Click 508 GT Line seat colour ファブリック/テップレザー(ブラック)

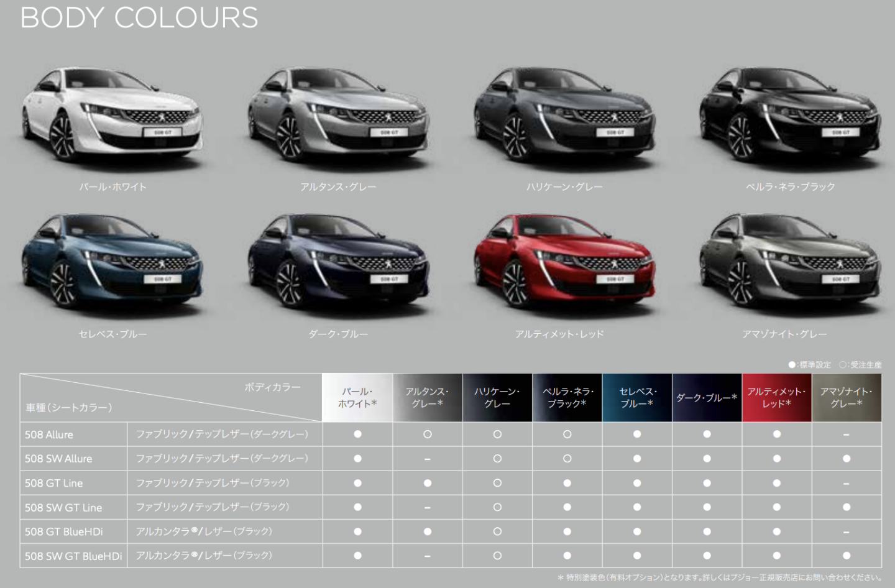coord(213,482)
